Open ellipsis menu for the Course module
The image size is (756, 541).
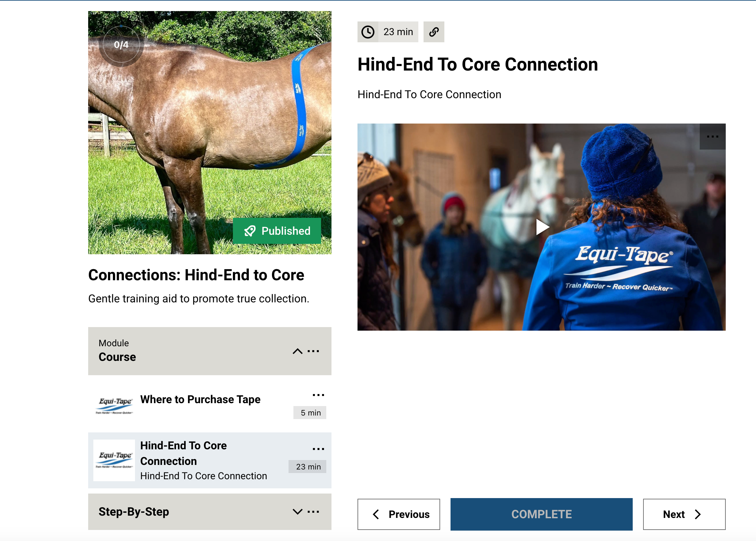click(313, 351)
